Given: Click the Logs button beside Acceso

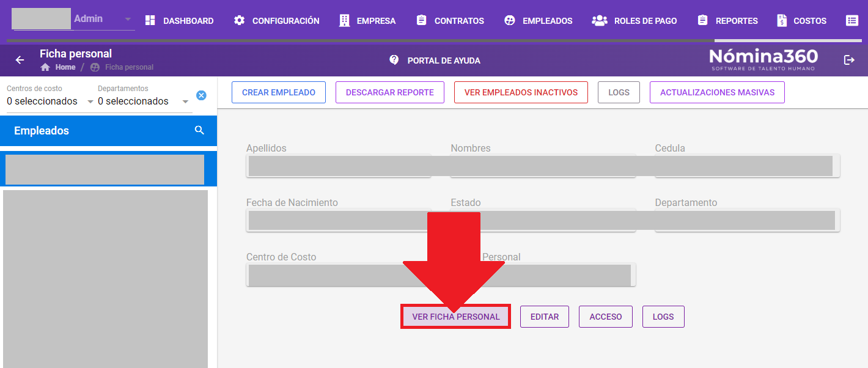Looking at the screenshot, I should [x=663, y=317].
